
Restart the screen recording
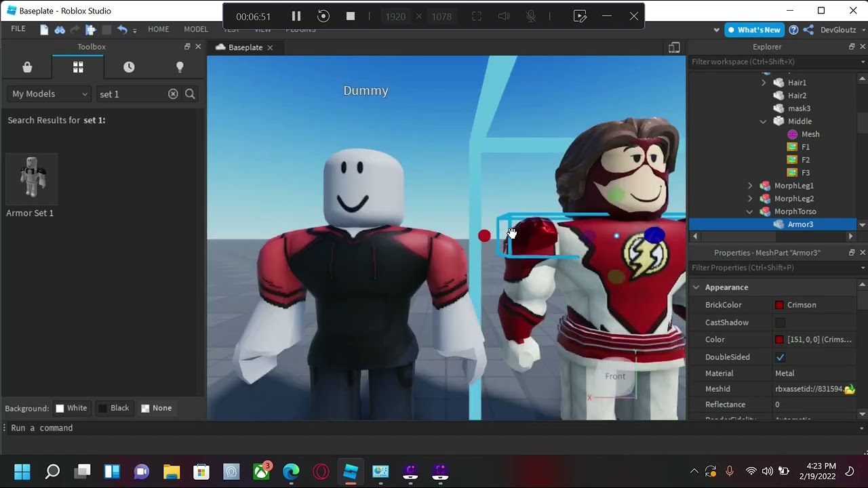(323, 16)
